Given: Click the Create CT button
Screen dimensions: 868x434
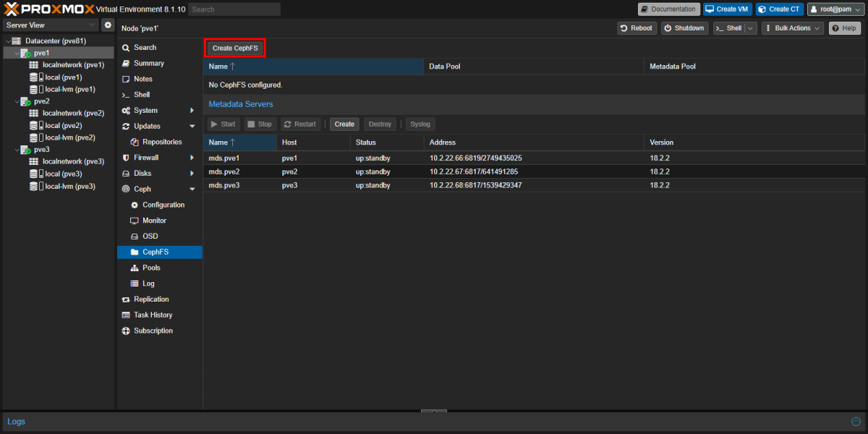Looking at the screenshot, I should [x=780, y=9].
